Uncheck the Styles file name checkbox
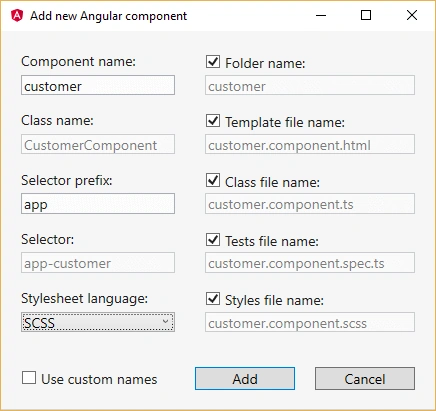This screenshot has height=411, width=436. [213, 299]
